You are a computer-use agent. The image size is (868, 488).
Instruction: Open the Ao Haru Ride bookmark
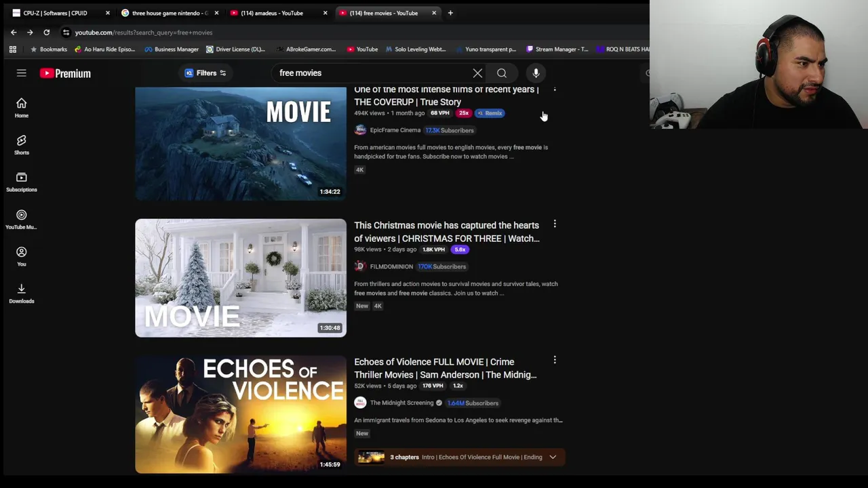(x=104, y=49)
